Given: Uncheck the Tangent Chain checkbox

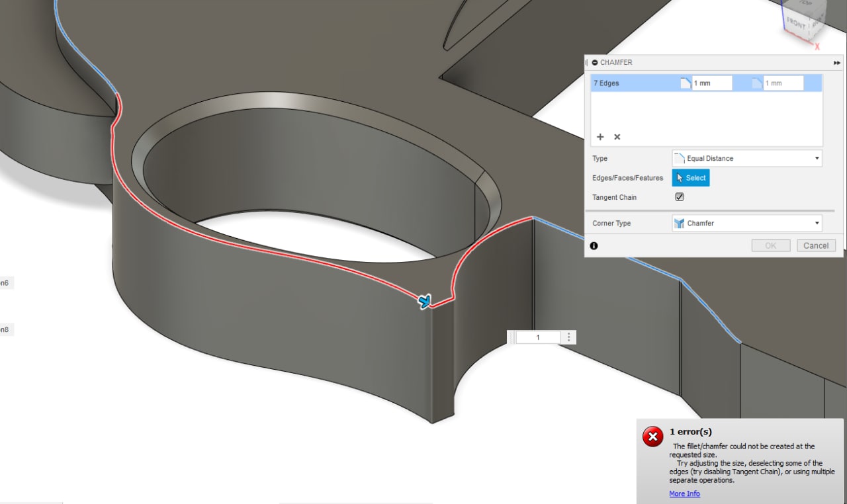Looking at the screenshot, I should pos(679,197).
